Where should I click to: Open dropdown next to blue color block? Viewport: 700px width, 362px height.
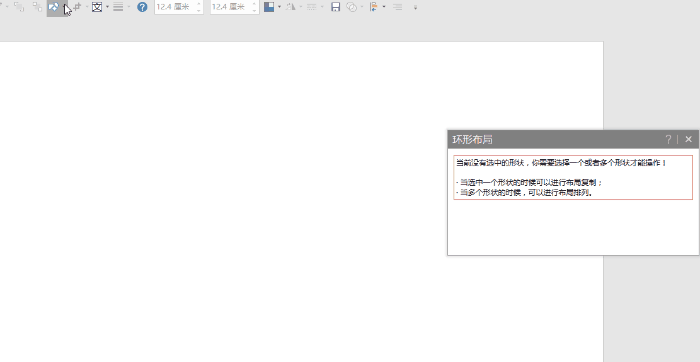tap(279, 7)
